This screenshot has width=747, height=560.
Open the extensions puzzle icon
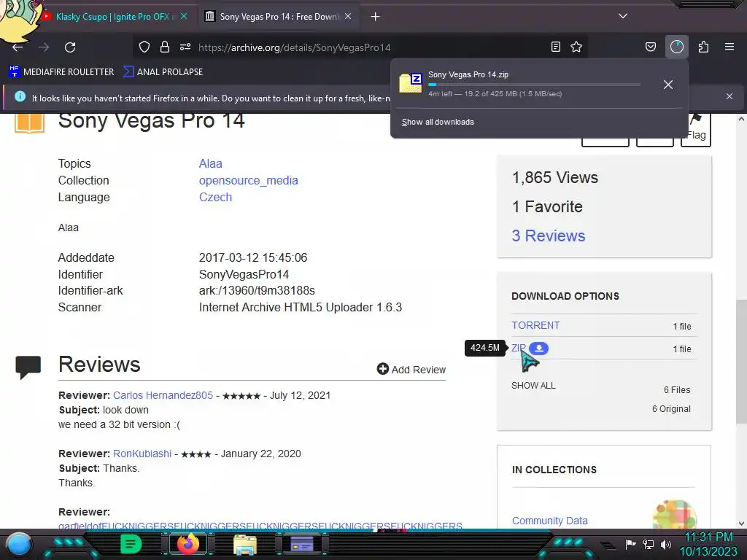703,47
